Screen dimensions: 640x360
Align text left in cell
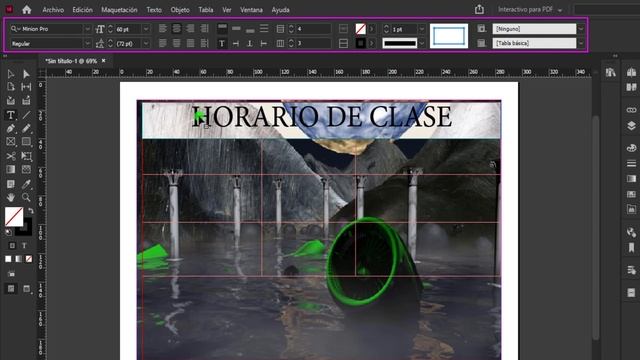(x=162, y=29)
